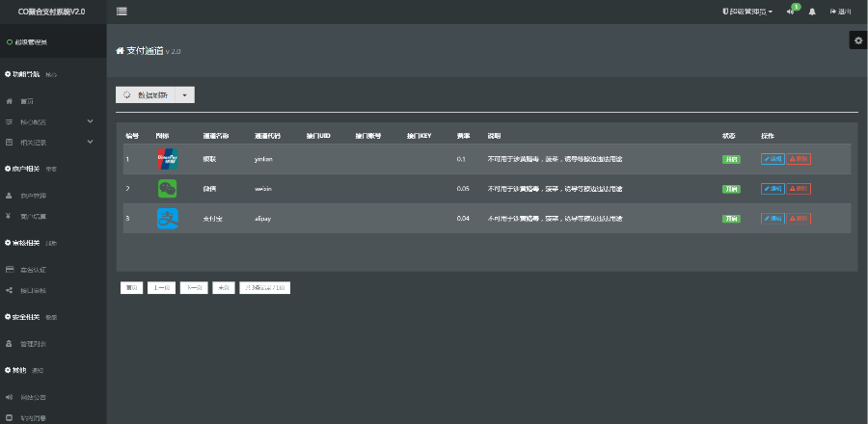The image size is (868, 424).
Task: Click the share icon sidebar item for interface review
Action: [9, 290]
